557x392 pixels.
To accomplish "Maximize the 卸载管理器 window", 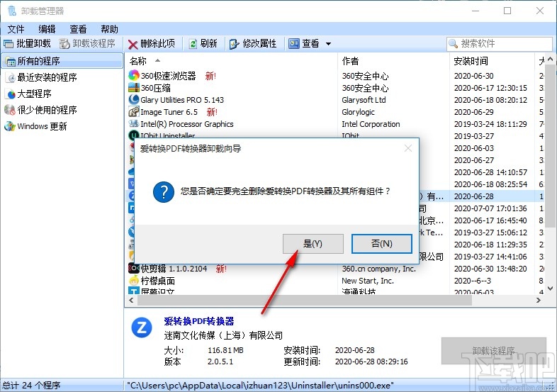I will click(507, 11).
